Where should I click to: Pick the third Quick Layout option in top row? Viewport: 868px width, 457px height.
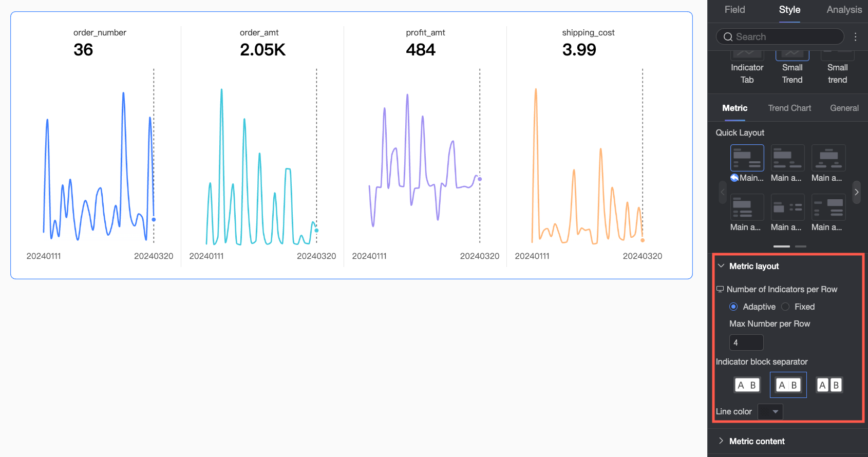pyautogui.click(x=828, y=158)
